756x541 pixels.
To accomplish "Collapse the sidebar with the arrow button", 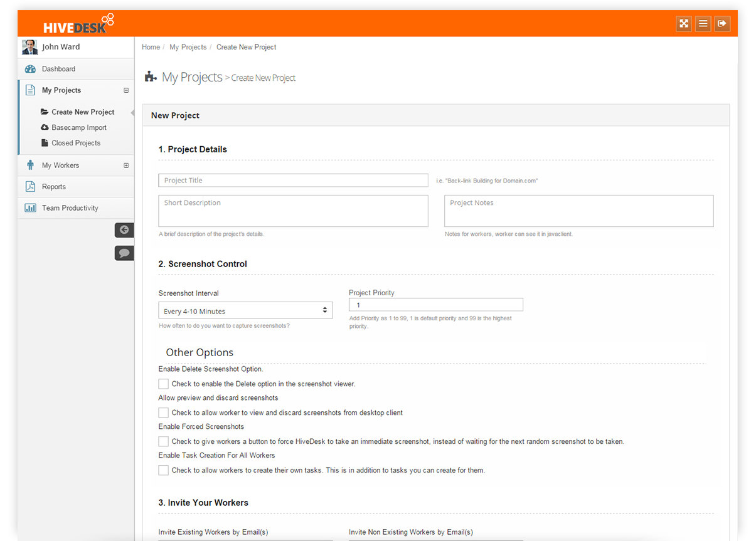I will (x=124, y=230).
